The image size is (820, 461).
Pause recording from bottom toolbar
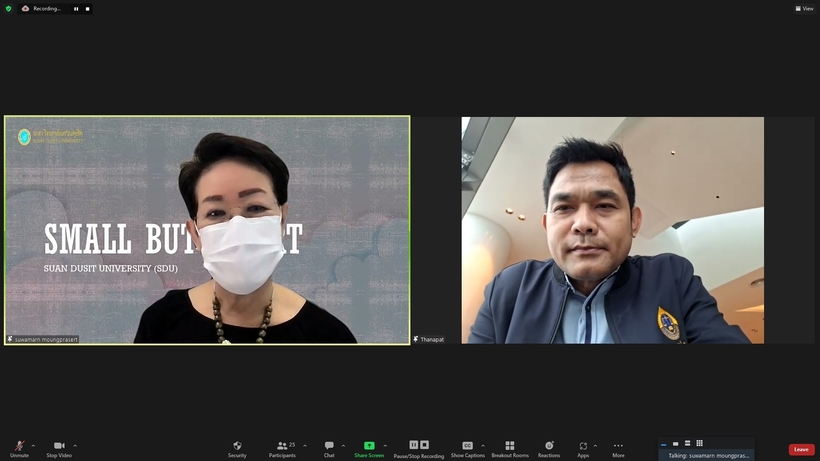tap(414, 445)
